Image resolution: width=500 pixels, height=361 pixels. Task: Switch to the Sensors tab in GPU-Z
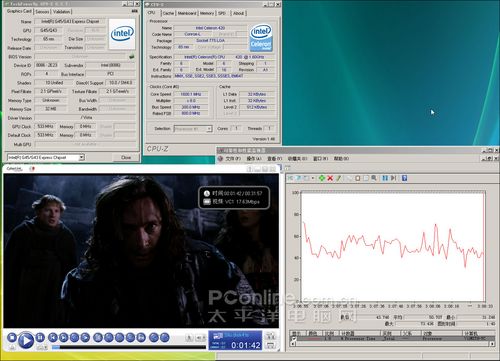point(42,12)
